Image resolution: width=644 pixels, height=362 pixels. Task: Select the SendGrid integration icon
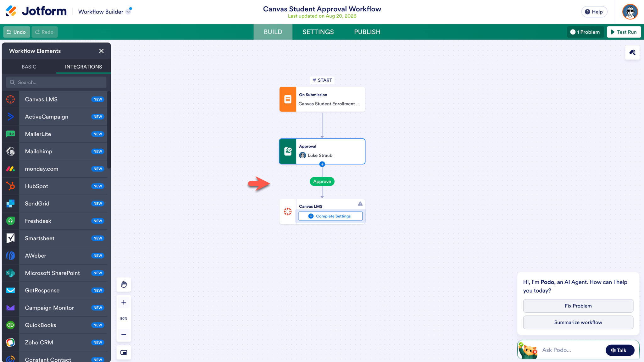click(11, 204)
